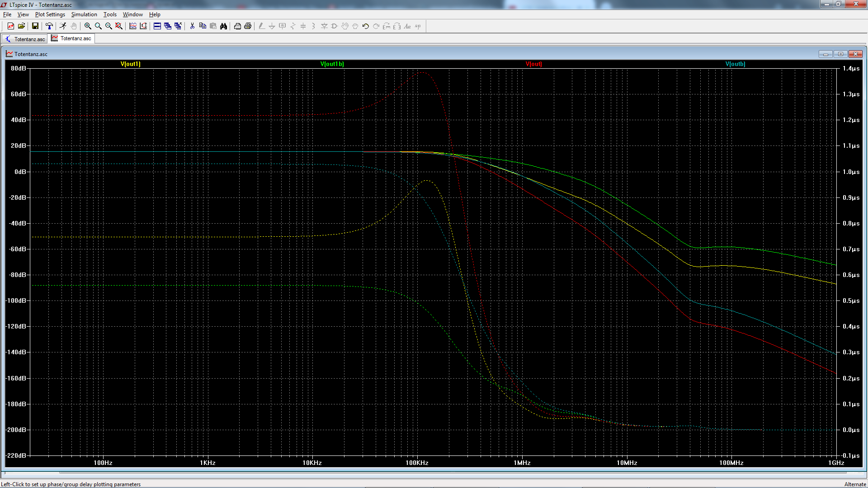Screen dimensions: 868x488
Task: Open the Simulation menu
Action: pos(84,14)
